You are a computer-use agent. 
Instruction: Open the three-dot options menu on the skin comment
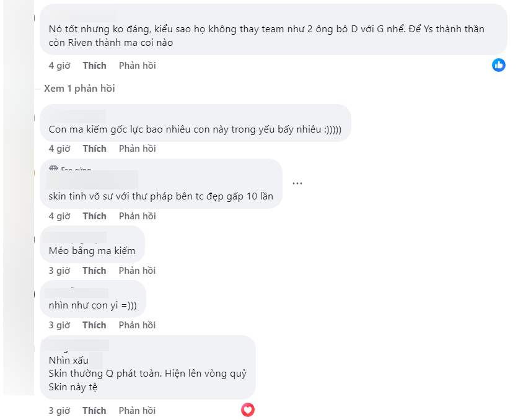pyautogui.click(x=297, y=183)
